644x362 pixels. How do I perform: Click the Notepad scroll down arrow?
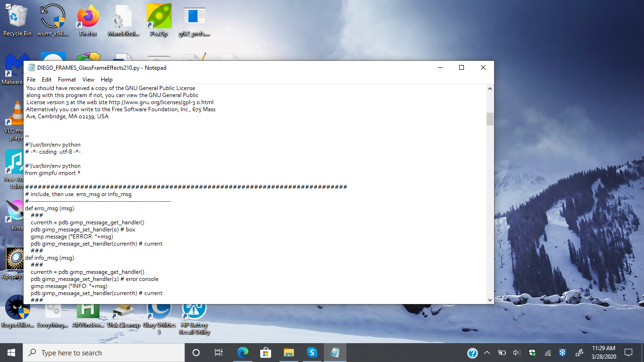tap(490, 300)
